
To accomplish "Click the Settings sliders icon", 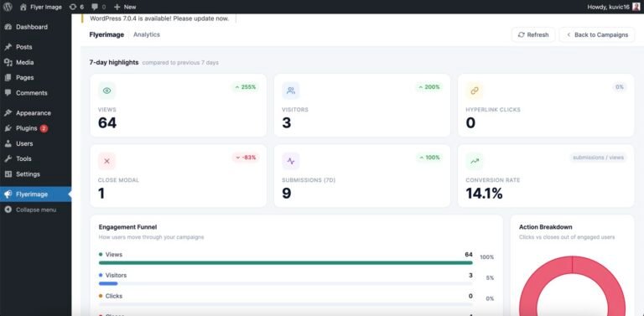I will pos(8,174).
